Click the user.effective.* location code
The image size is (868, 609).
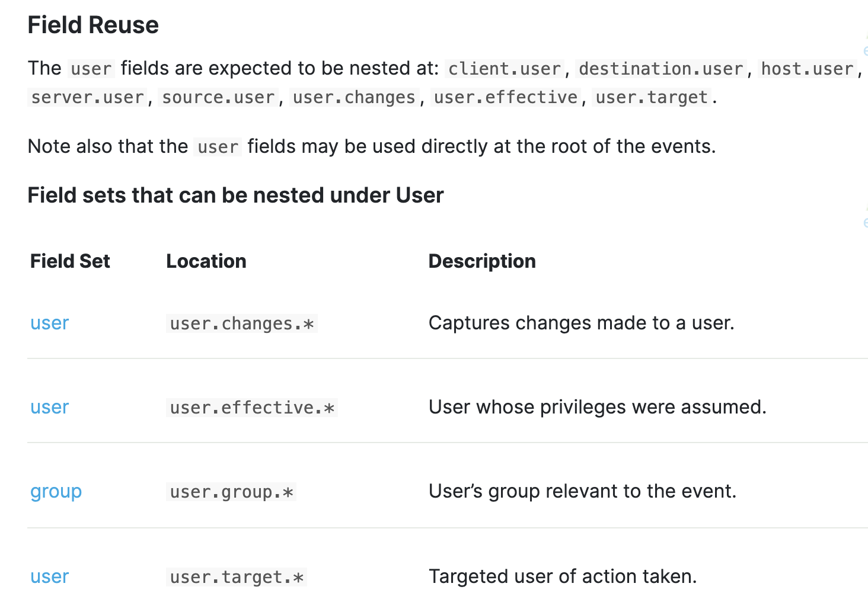(x=252, y=408)
